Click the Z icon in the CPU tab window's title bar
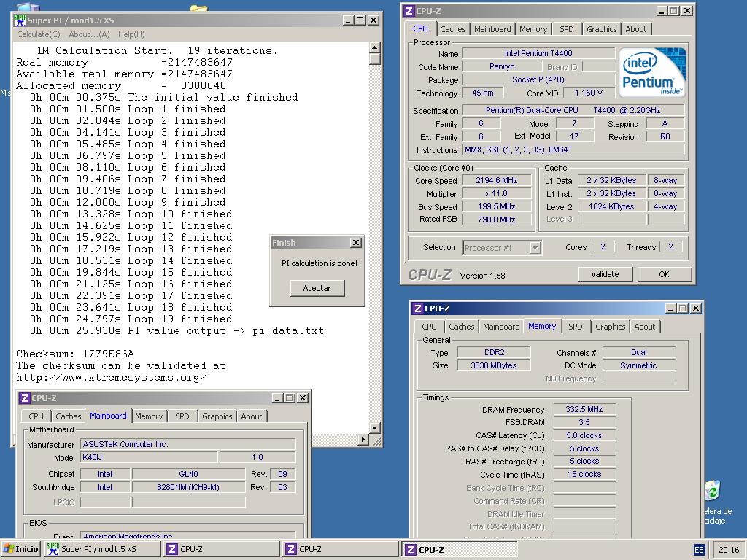Screen dimensions: 747x560 [409, 10]
